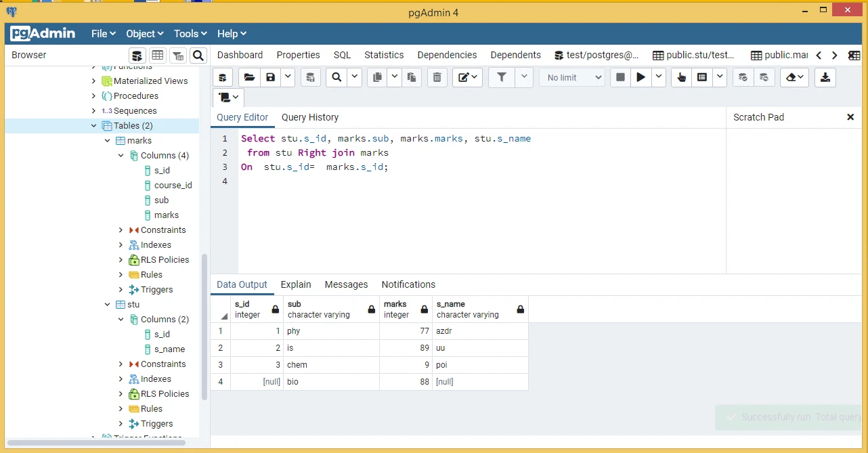Download the query results as a file
The width and height of the screenshot is (868, 453).
point(825,77)
